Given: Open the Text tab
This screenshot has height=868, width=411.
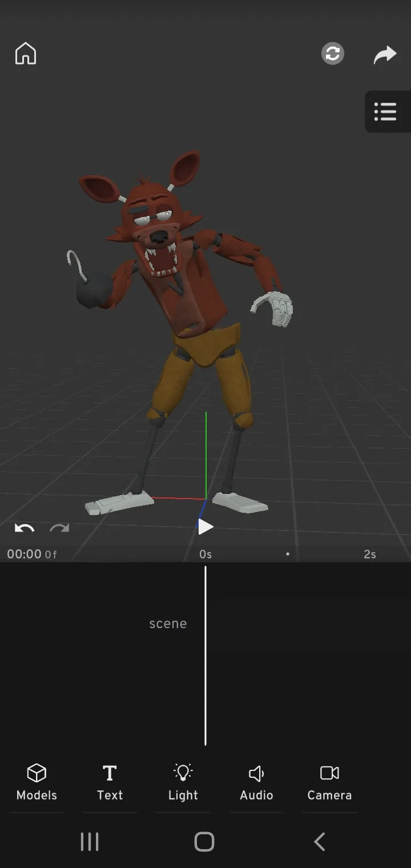Looking at the screenshot, I should (110, 782).
